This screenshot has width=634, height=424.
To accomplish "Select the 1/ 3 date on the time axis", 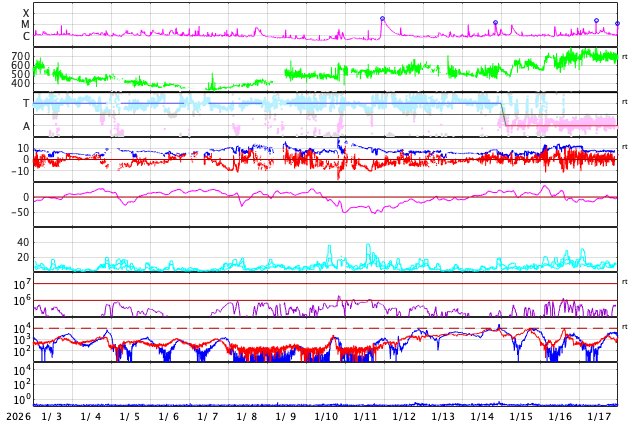I will tap(52, 416).
